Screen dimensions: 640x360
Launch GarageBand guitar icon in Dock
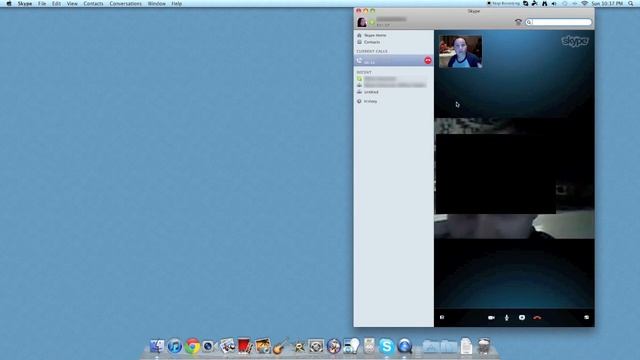point(281,347)
